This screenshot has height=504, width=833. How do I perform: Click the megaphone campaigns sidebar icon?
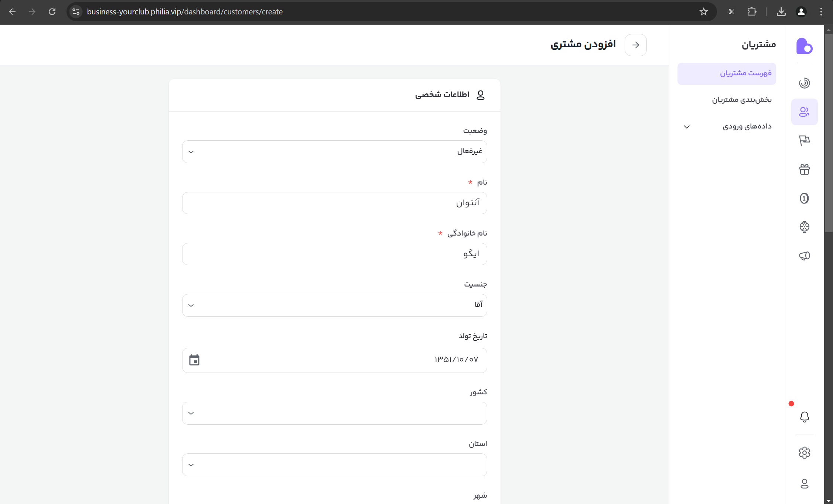point(804,256)
